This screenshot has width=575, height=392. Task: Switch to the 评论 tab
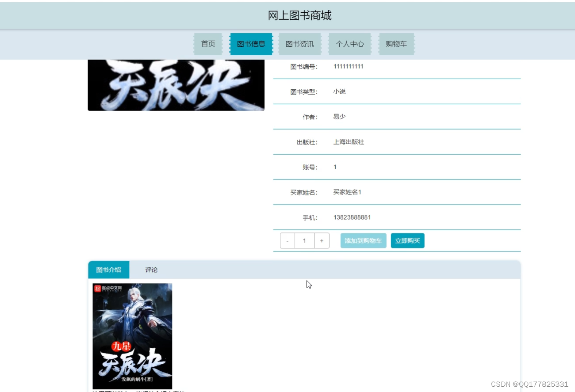pos(151,270)
